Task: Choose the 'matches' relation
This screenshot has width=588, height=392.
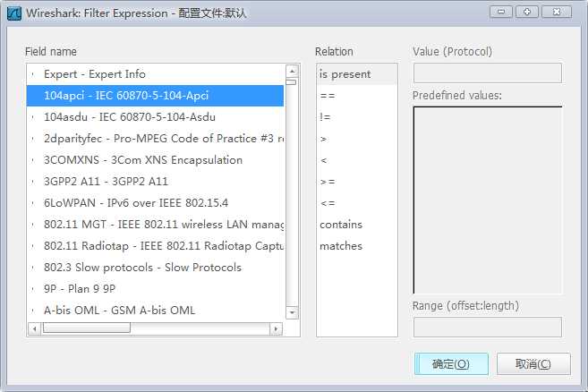Action: point(356,246)
